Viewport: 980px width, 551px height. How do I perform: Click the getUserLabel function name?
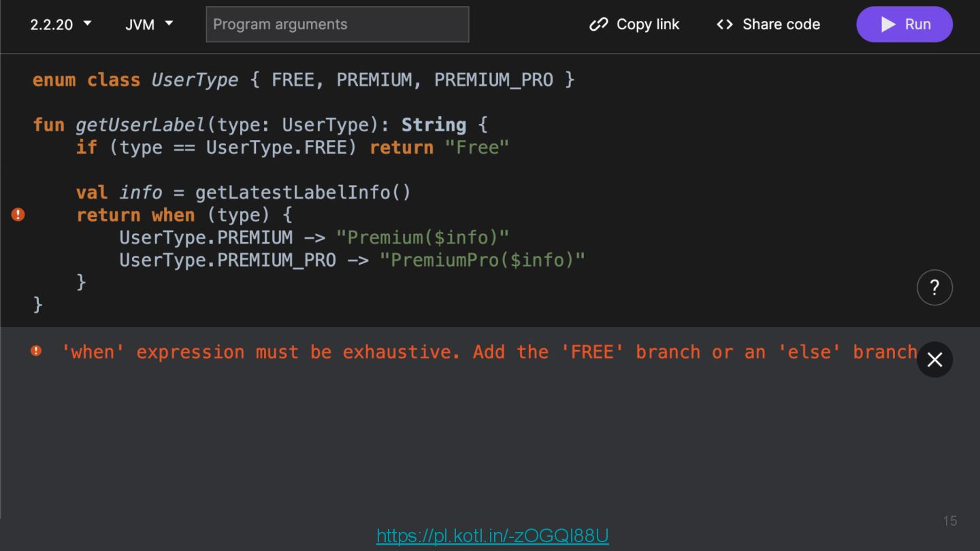[x=140, y=125]
